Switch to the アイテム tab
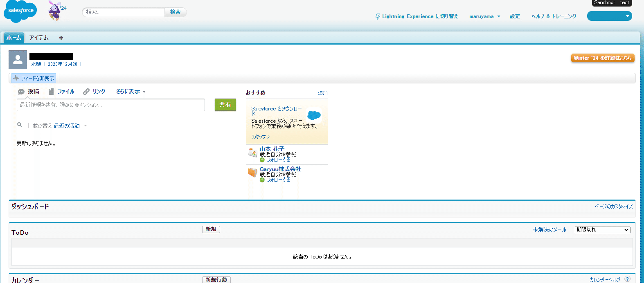This screenshot has width=644, height=283. 39,38
